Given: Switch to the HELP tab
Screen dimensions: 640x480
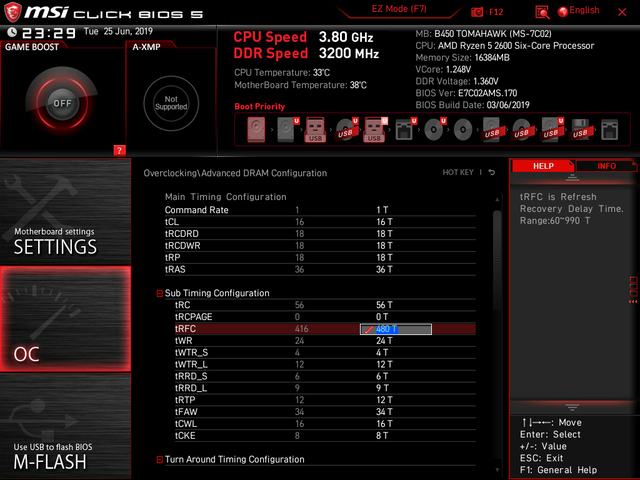Looking at the screenshot, I should coord(543,166).
